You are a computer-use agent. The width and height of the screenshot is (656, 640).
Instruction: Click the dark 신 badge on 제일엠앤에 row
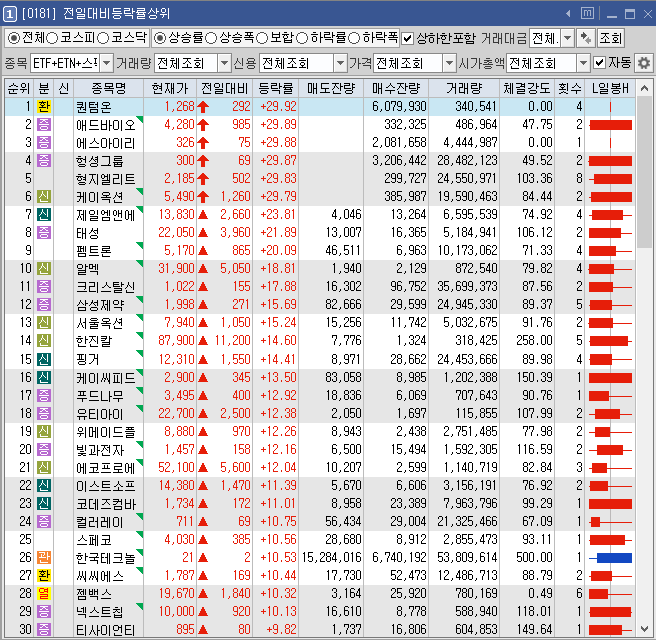(x=44, y=215)
